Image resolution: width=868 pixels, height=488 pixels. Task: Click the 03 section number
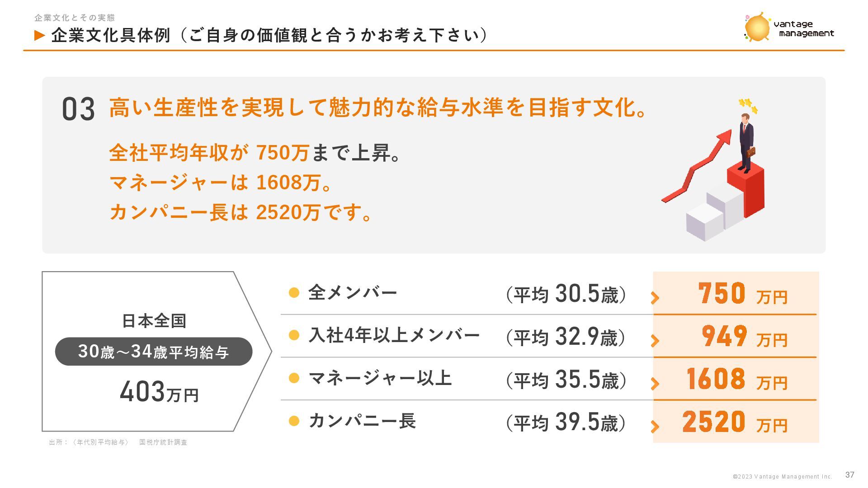coord(78,109)
